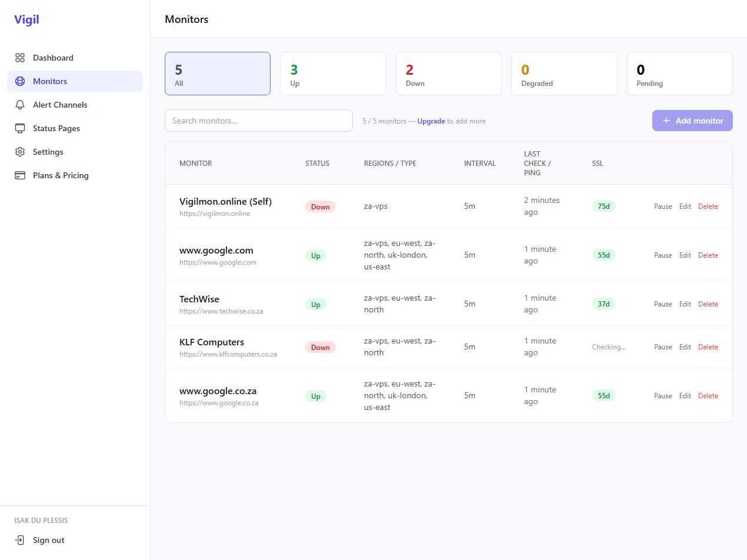Click the https://www.techwise.co.za URL text
Screen dimensions: 747x560
pos(221,311)
